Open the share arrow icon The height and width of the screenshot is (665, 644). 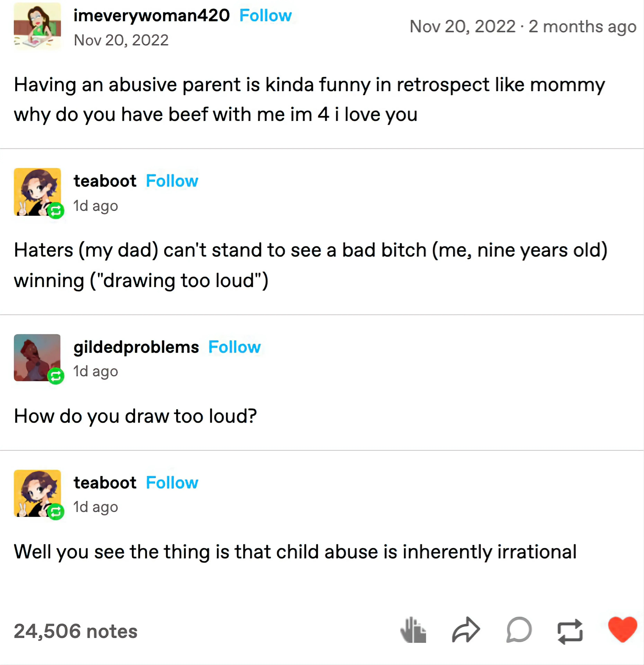pos(466,630)
